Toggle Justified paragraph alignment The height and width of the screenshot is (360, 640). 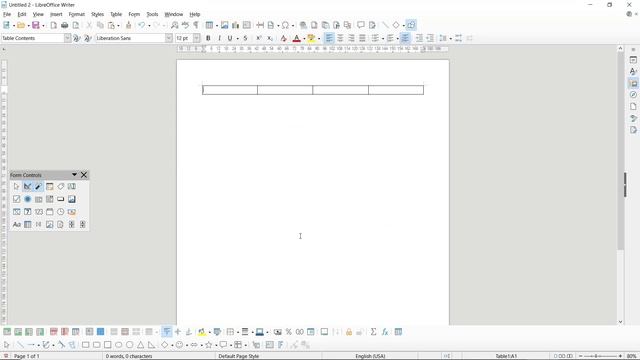tap(362, 38)
